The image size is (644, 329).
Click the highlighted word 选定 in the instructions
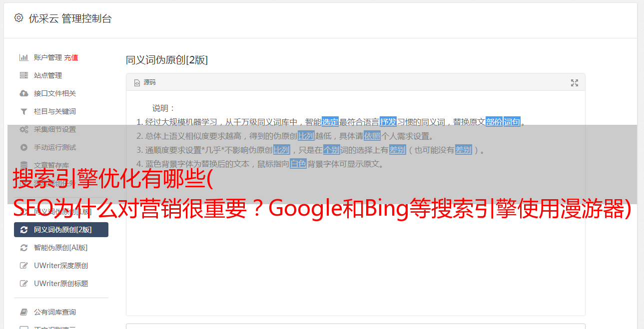tap(330, 122)
